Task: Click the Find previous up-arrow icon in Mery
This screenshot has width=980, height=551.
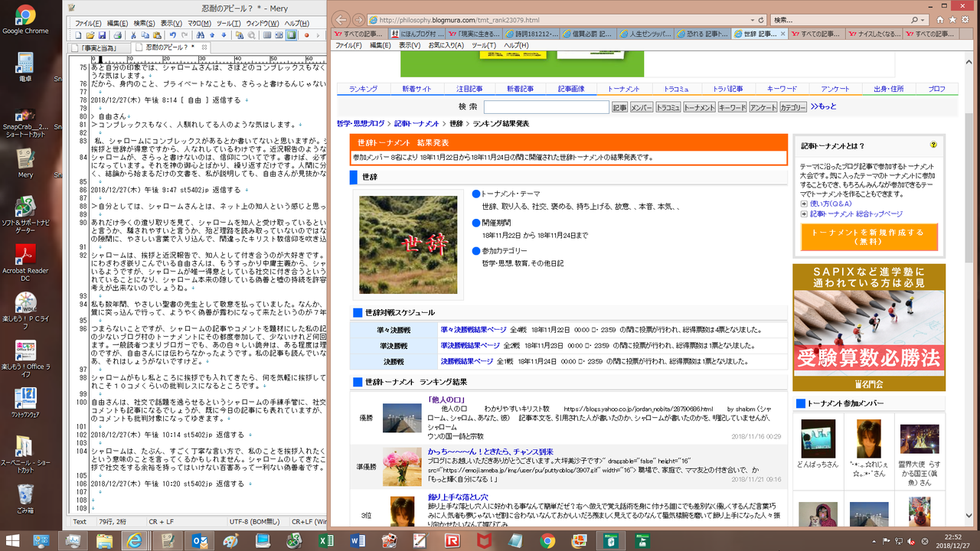Action: pyautogui.click(x=212, y=35)
